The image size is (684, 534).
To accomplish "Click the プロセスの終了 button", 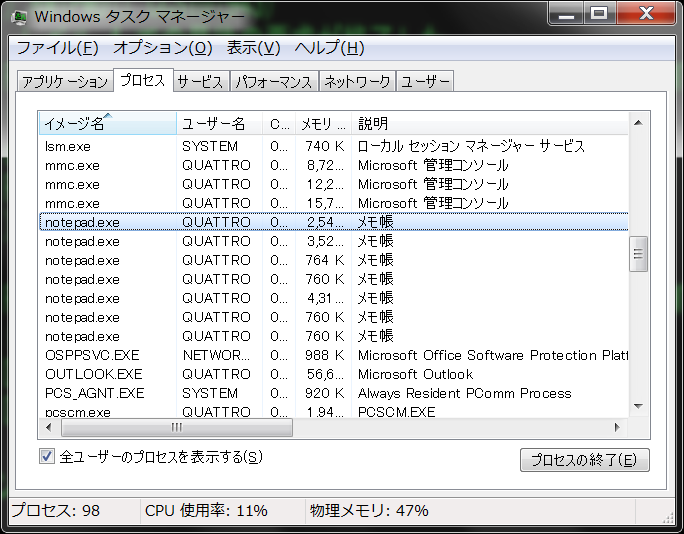I will point(584,460).
